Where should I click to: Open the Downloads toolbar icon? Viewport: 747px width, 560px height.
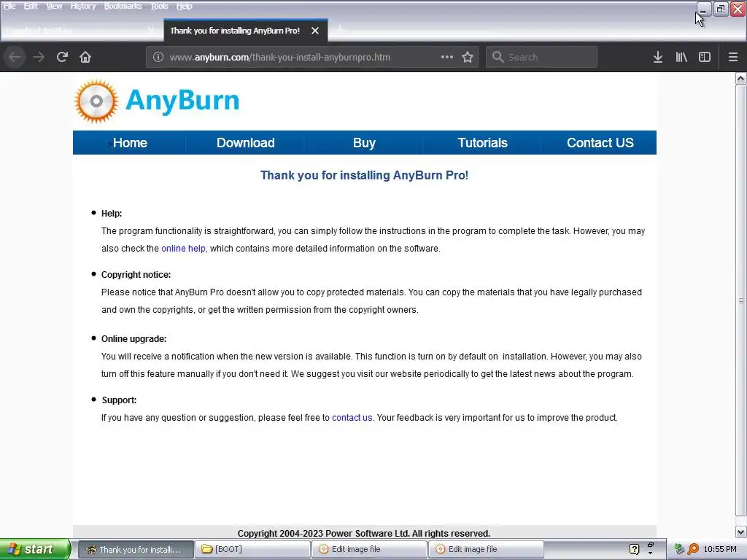[658, 57]
